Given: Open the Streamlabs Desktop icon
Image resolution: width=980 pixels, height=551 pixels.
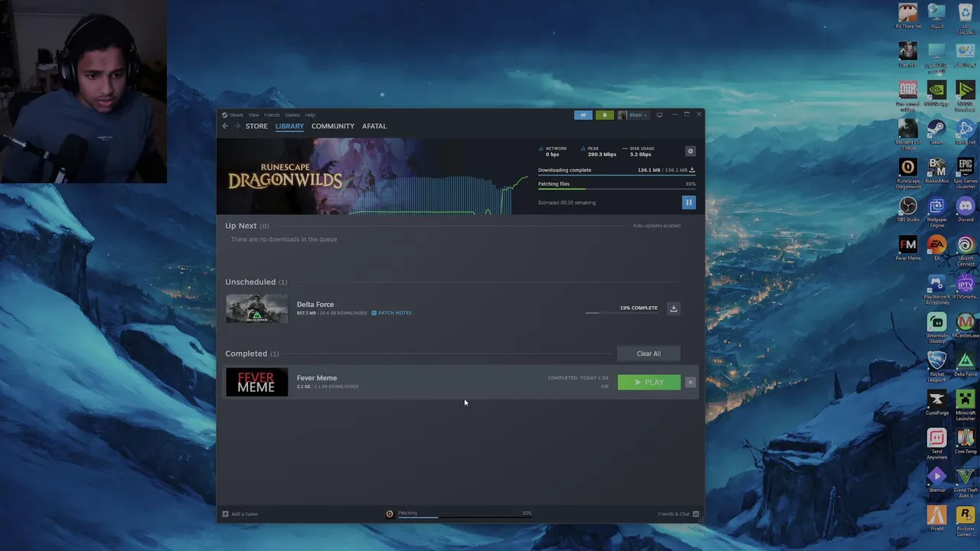Looking at the screenshot, I should click(x=936, y=328).
